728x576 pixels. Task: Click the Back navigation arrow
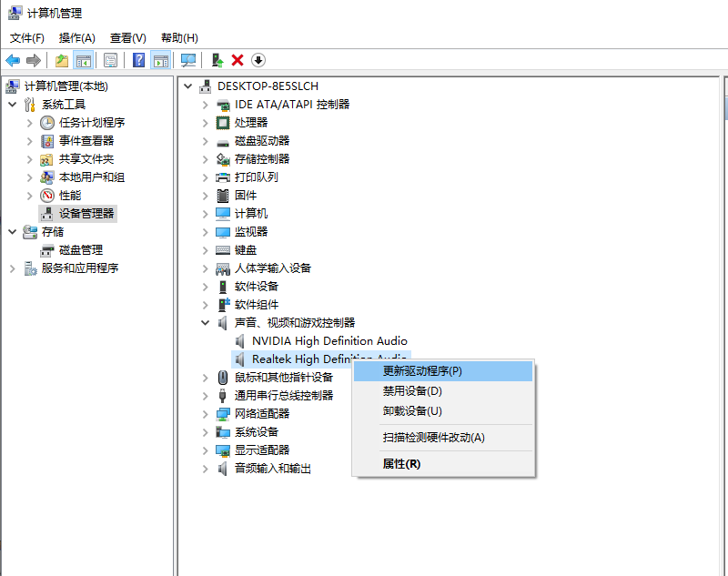pyautogui.click(x=11, y=59)
